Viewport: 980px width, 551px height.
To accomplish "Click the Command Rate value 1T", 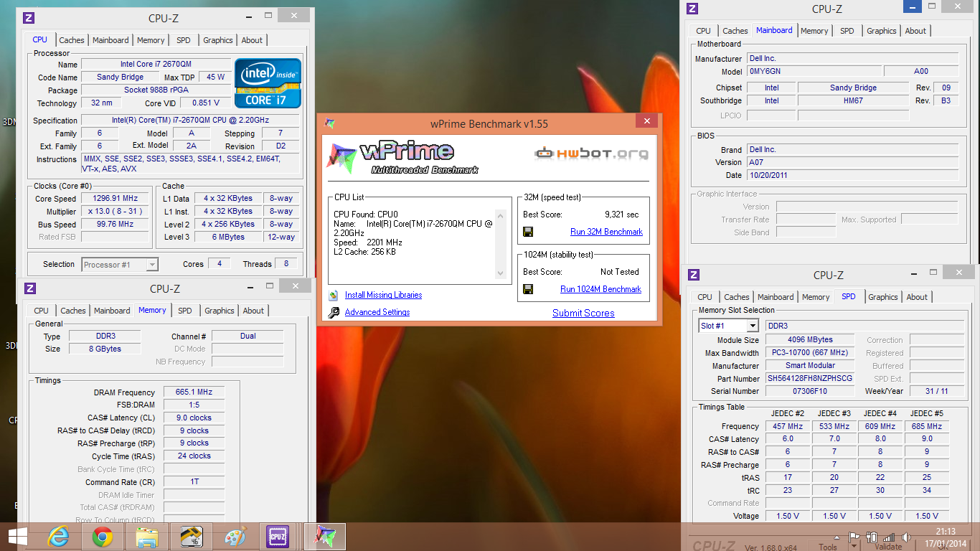I will [x=194, y=482].
